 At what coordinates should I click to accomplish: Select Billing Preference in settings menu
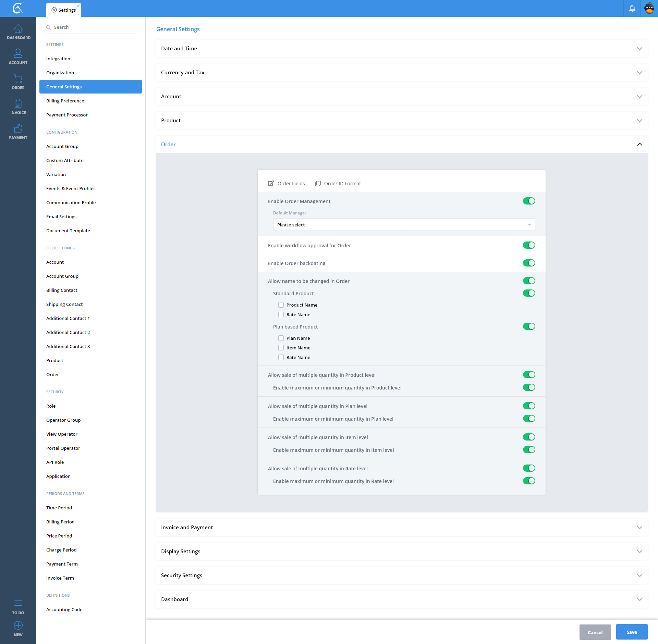click(x=65, y=101)
